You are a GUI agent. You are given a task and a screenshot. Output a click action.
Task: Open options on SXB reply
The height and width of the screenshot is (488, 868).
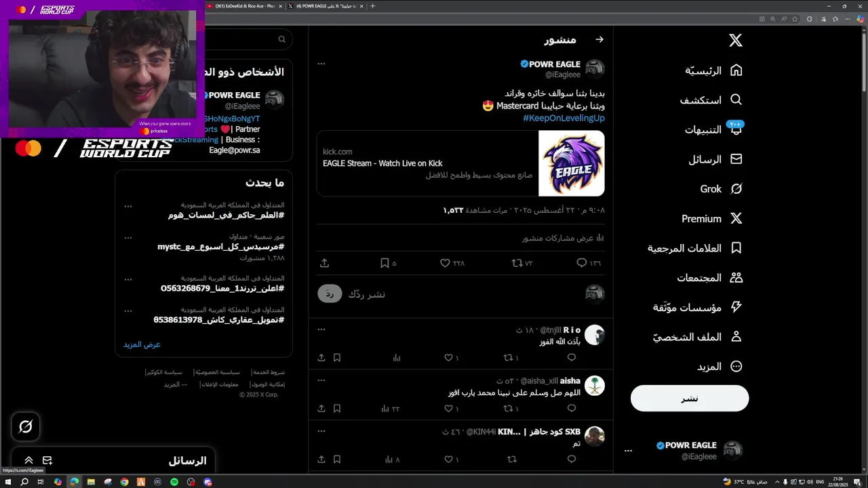point(321,431)
